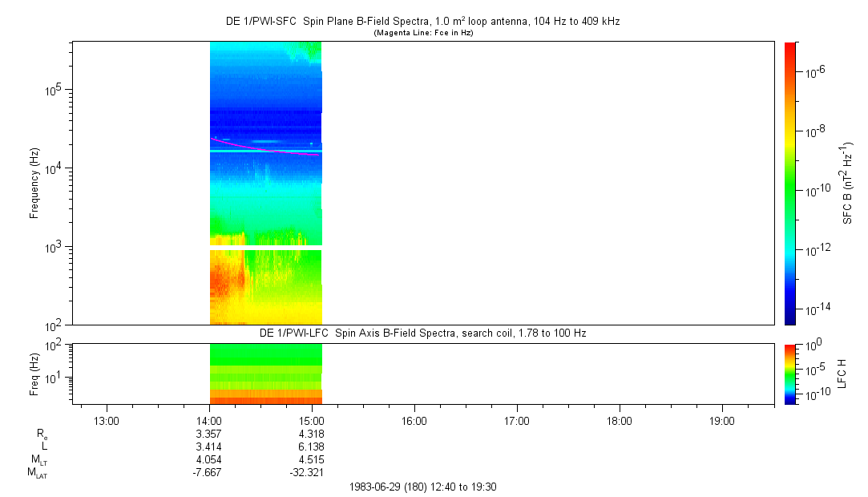
Task: Click the LFC H color scale bar
Action: pos(789,373)
